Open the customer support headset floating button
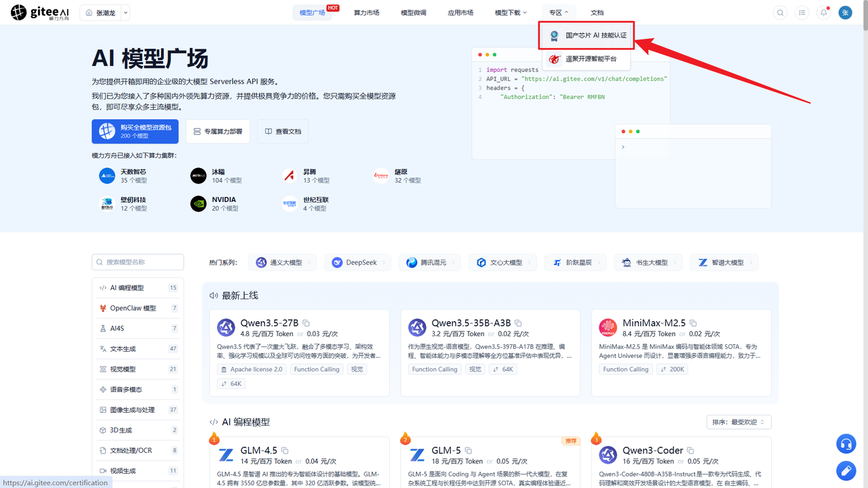 [x=846, y=444]
